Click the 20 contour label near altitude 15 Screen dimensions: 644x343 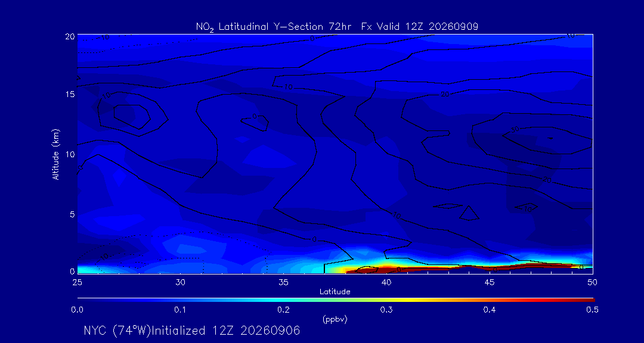[x=445, y=95]
